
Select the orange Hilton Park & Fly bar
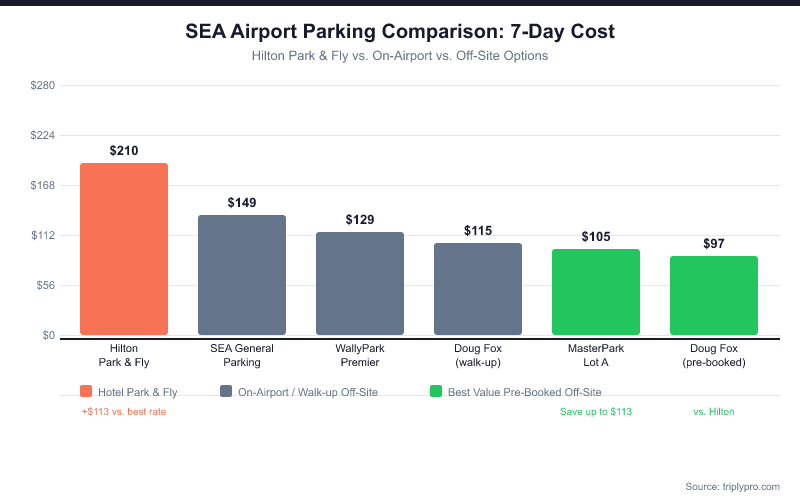pyautogui.click(x=124, y=249)
